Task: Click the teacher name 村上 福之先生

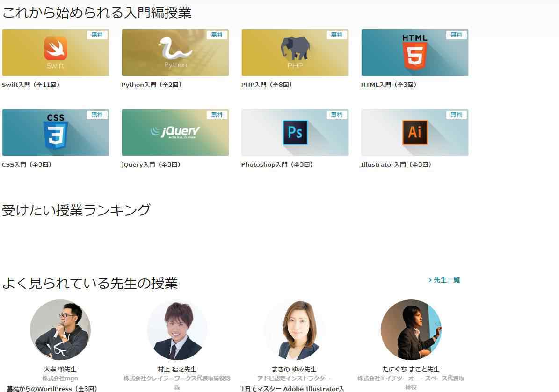Action: click(177, 369)
